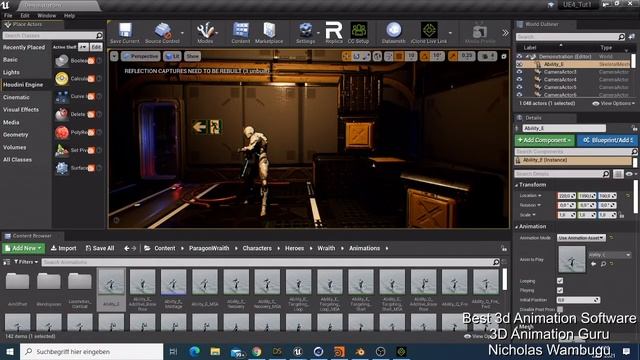Screen dimensions: 640x360
Task: Open Microsoft Edge from the taskbar
Action: pyautogui.click(x=195, y=351)
